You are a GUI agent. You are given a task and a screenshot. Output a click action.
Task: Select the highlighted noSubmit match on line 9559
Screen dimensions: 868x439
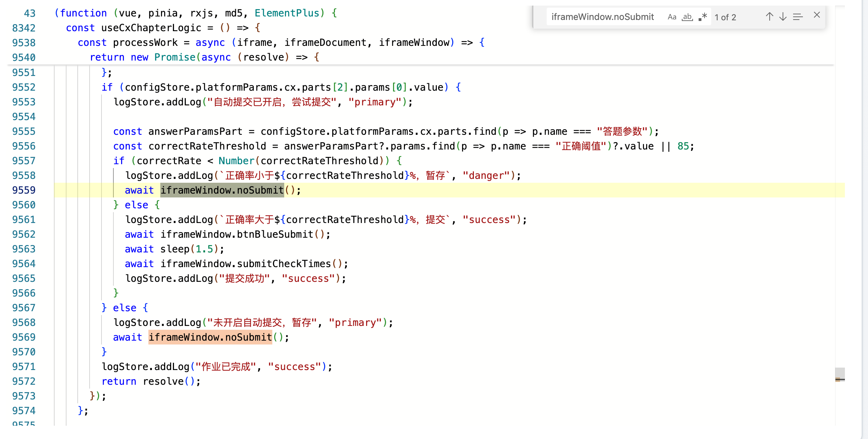222,190
